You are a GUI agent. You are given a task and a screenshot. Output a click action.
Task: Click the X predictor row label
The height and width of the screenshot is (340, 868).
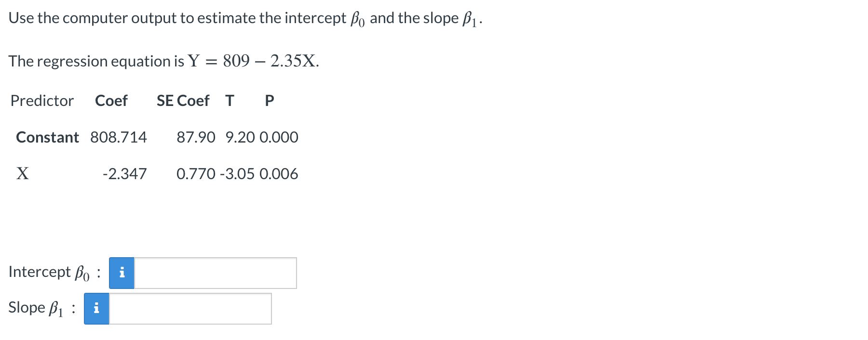tap(23, 173)
